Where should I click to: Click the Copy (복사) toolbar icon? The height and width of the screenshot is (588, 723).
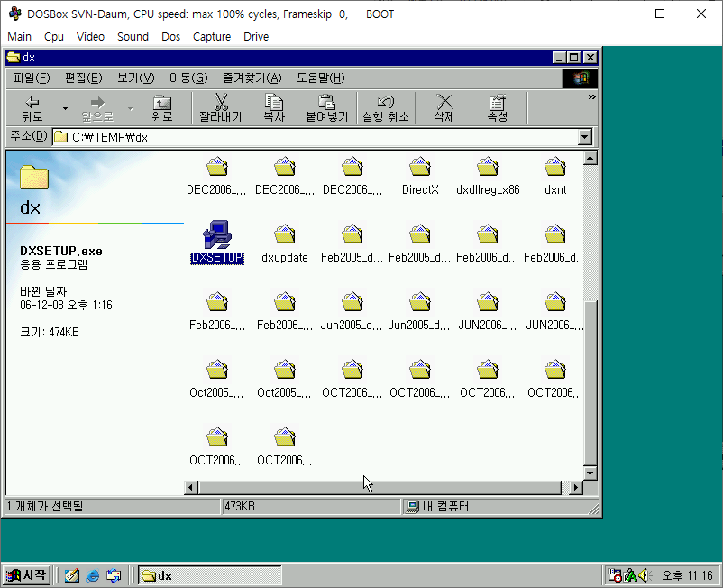[274, 109]
